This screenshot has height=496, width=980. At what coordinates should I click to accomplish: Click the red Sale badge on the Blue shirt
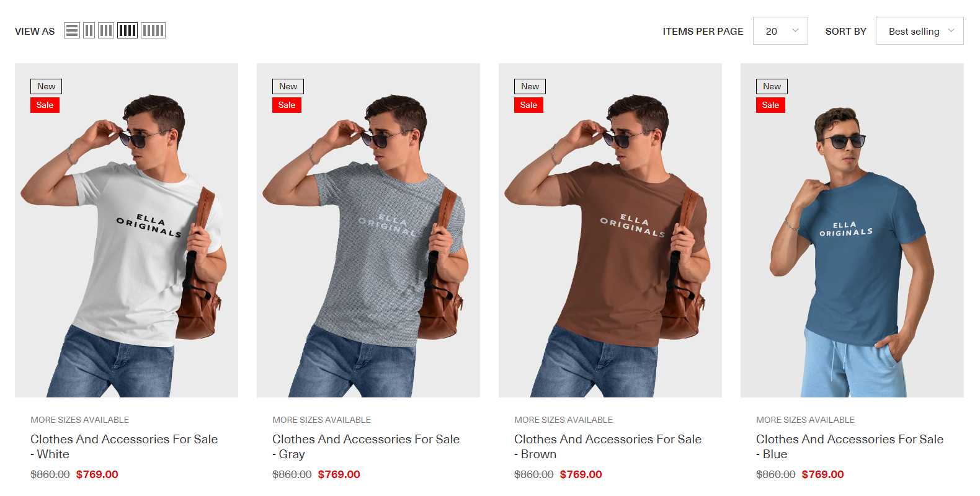point(770,105)
